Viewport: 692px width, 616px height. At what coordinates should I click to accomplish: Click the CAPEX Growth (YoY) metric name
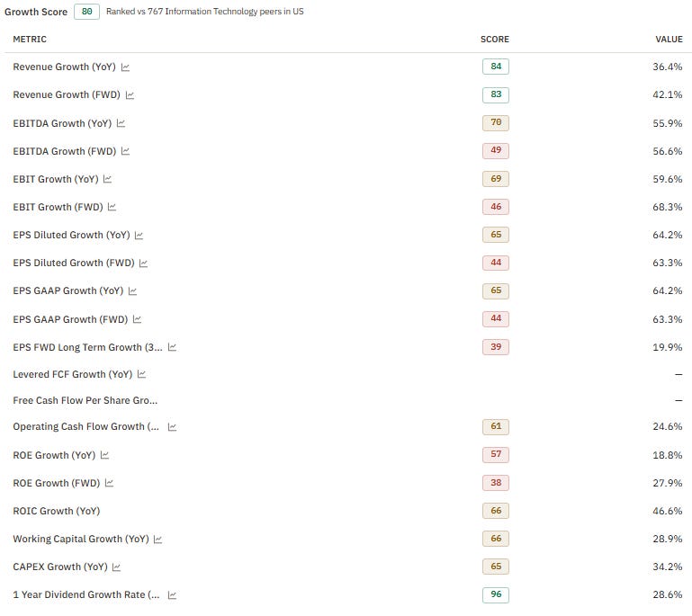click(x=60, y=567)
